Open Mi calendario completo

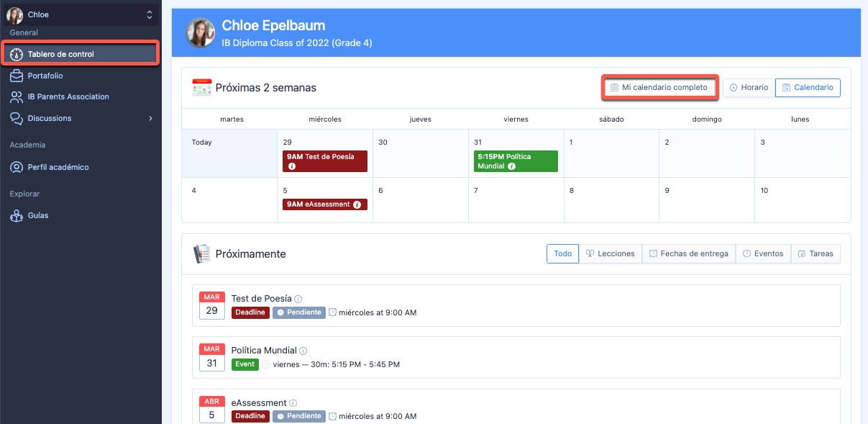pyautogui.click(x=659, y=88)
